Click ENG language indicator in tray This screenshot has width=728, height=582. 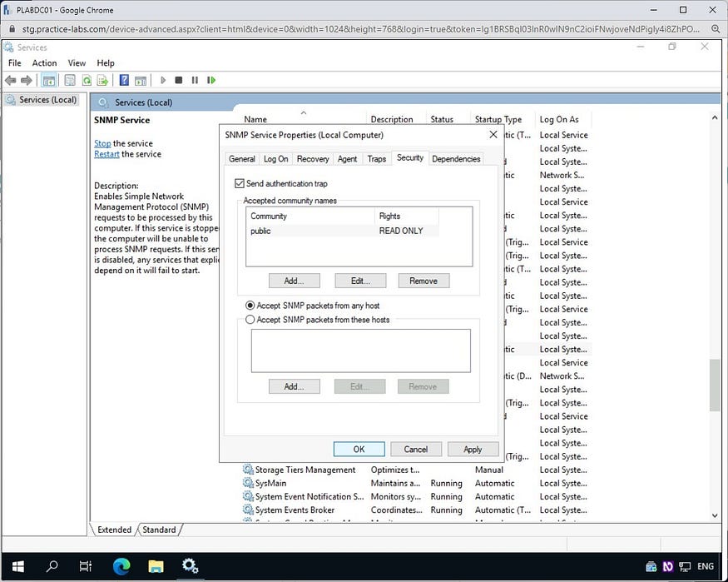706,566
